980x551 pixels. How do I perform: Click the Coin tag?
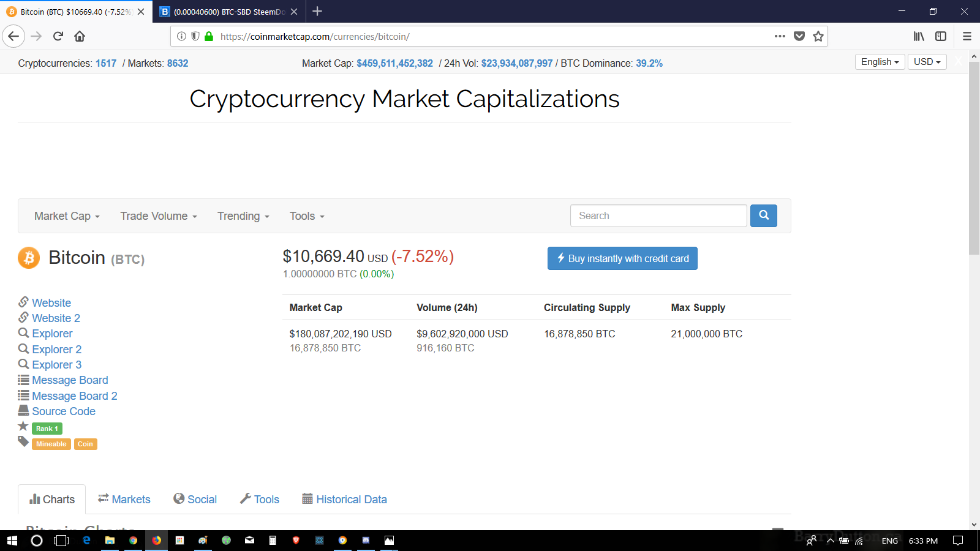click(85, 444)
